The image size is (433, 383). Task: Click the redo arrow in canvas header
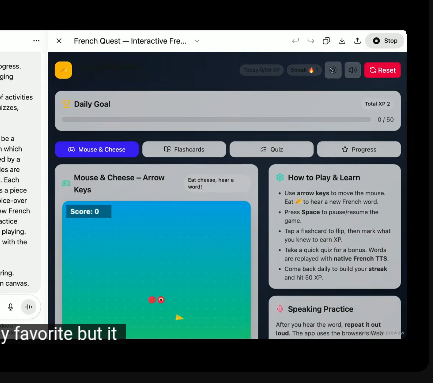click(311, 41)
